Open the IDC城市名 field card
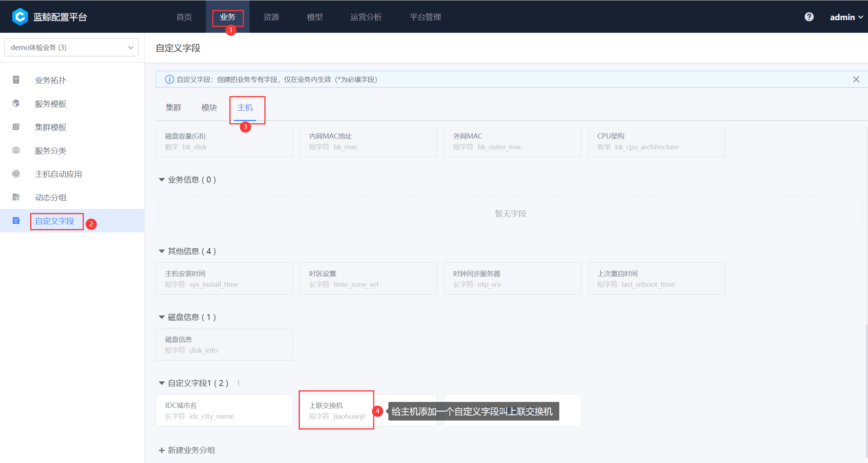Viewport: 868px width, 463px height. (224, 410)
